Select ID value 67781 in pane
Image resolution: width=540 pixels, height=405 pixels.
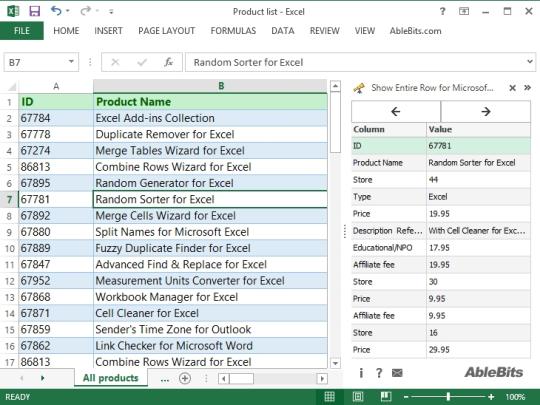[x=479, y=146]
